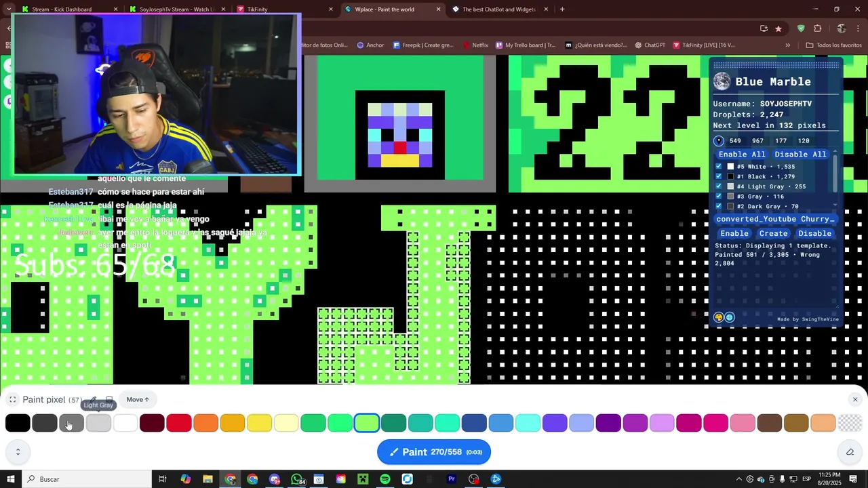Image resolution: width=868 pixels, height=488 pixels.
Task: Open a new browser tab
Action: click(x=562, y=9)
